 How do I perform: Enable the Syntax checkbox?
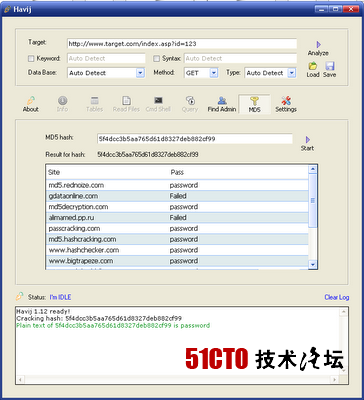coord(157,59)
